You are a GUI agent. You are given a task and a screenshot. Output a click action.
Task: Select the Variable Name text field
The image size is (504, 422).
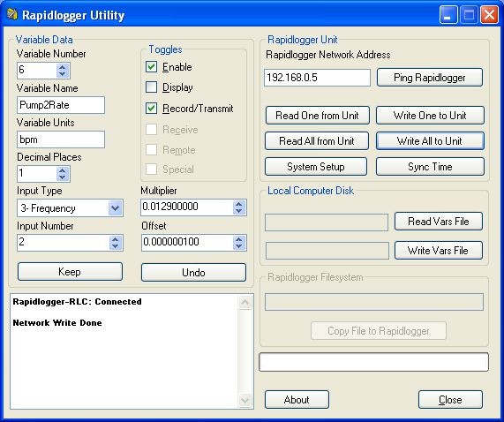click(x=61, y=105)
